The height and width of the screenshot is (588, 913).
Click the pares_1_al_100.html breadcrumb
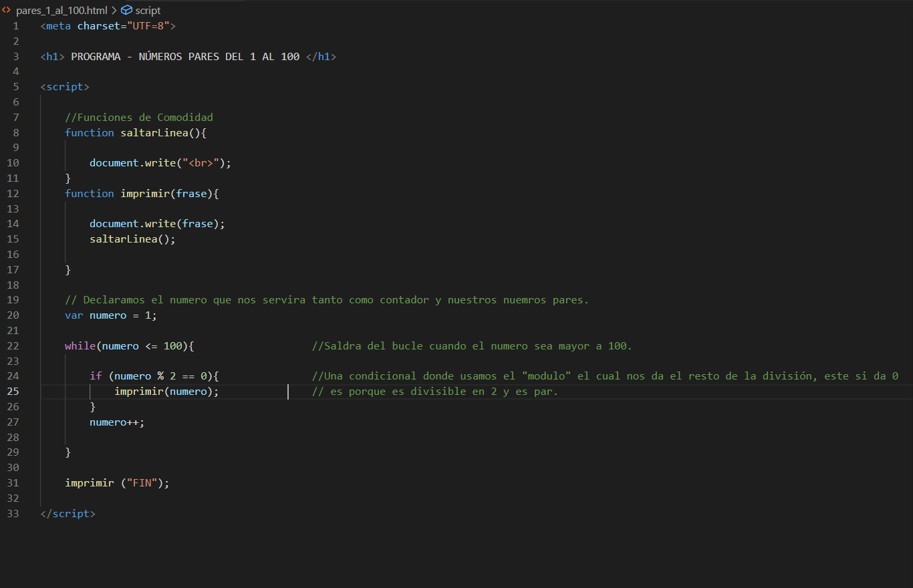pos(61,11)
